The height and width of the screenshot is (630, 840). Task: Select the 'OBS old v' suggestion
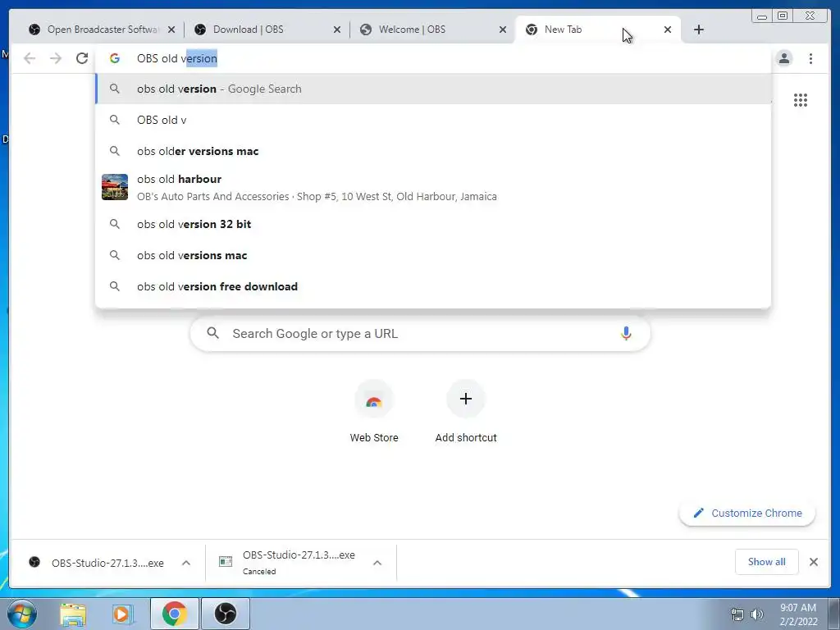point(433,120)
